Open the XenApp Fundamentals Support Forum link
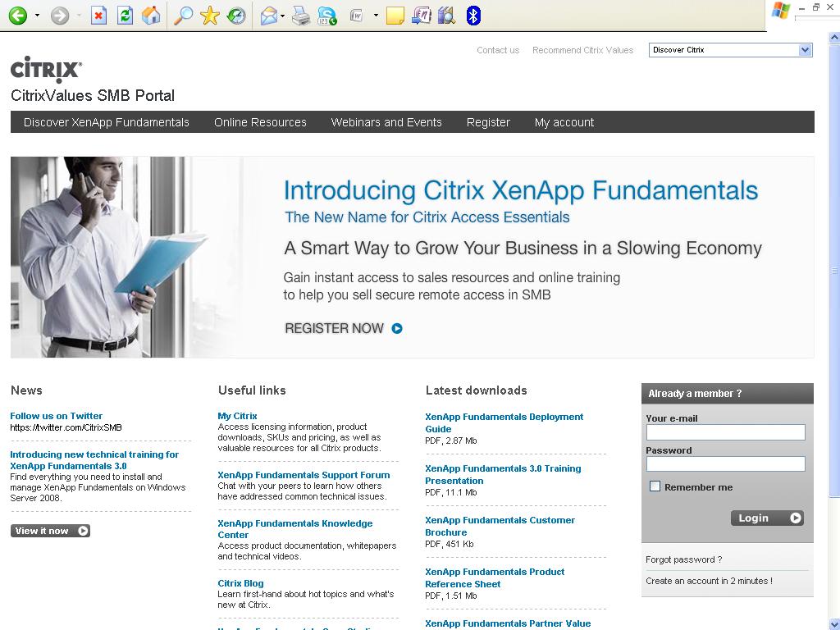The height and width of the screenshot is (630, 840). (x=304, y=475)
